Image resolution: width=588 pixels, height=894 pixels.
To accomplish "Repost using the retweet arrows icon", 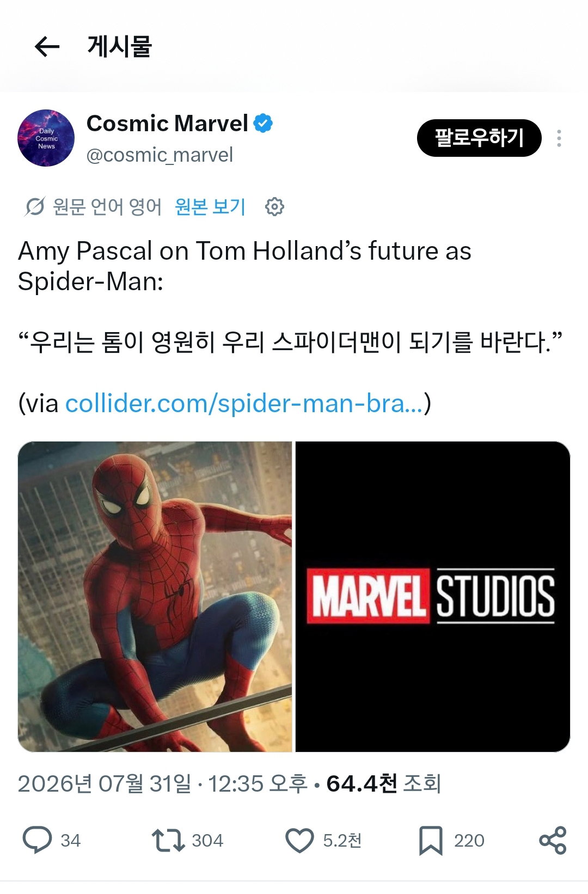I will [x=168, y=840].
